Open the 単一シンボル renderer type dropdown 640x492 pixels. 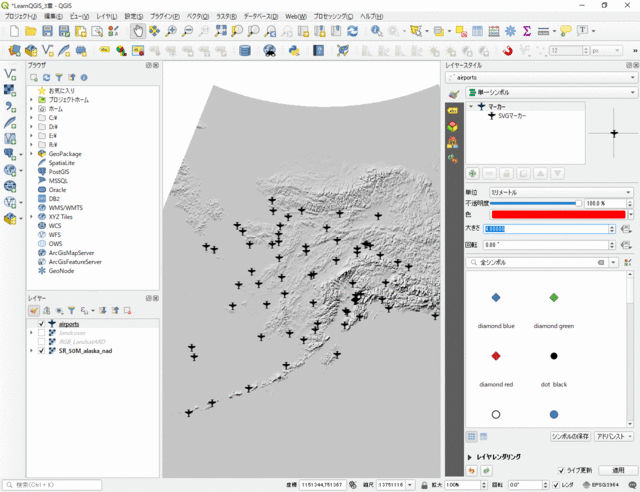pos(551,92)
